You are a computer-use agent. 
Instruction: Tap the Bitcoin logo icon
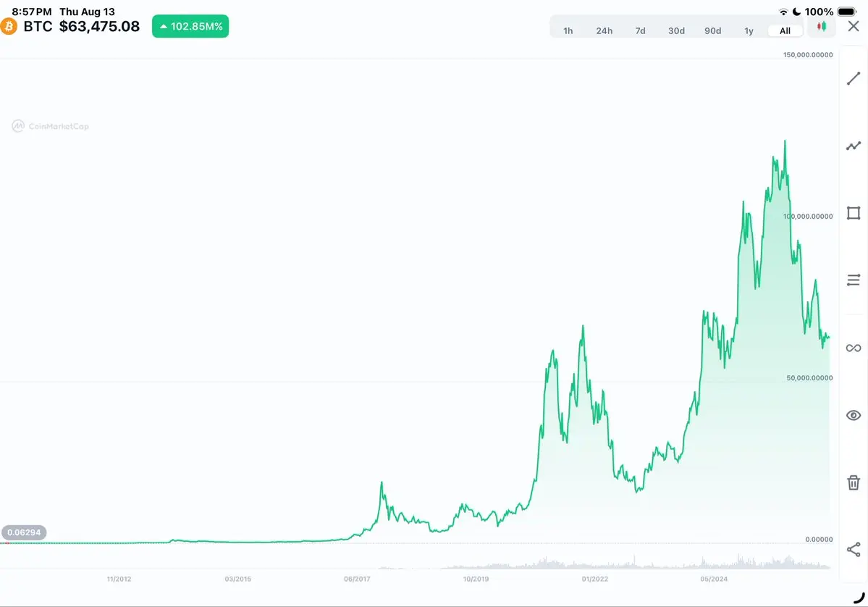coord(9,26)
